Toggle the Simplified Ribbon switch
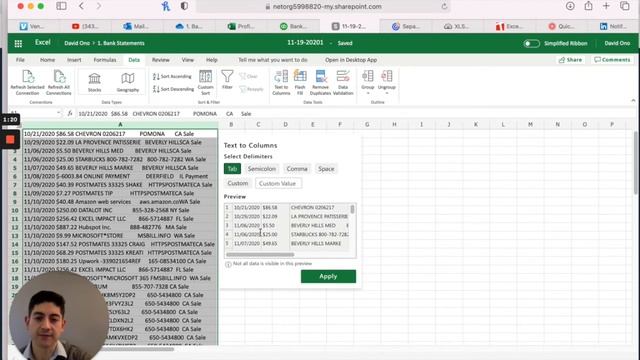The width and height of the screenshot is (640, 360). point(531,43)
